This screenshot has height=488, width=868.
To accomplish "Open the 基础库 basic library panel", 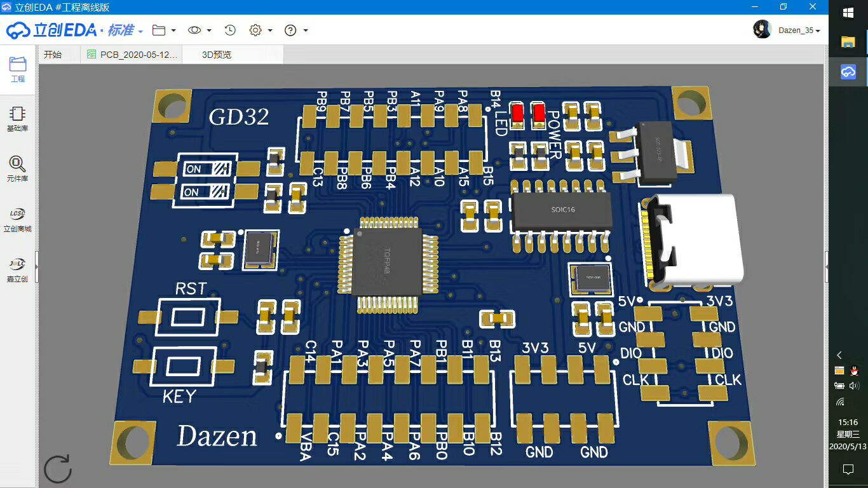I will pos(17,118).
